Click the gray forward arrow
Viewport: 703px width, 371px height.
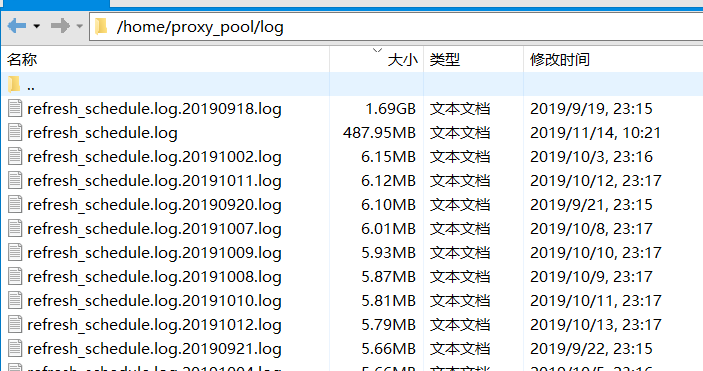point(60,26)
